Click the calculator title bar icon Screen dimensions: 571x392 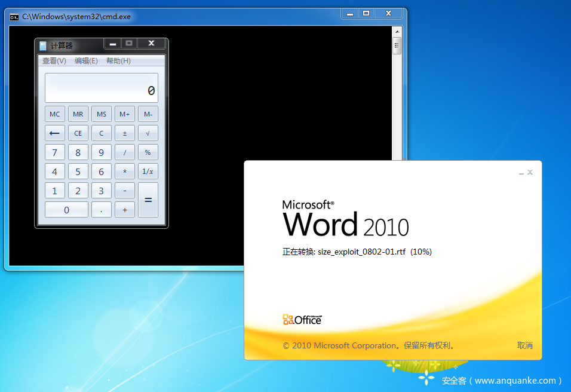pyautogui.click(x=43, y=45)
